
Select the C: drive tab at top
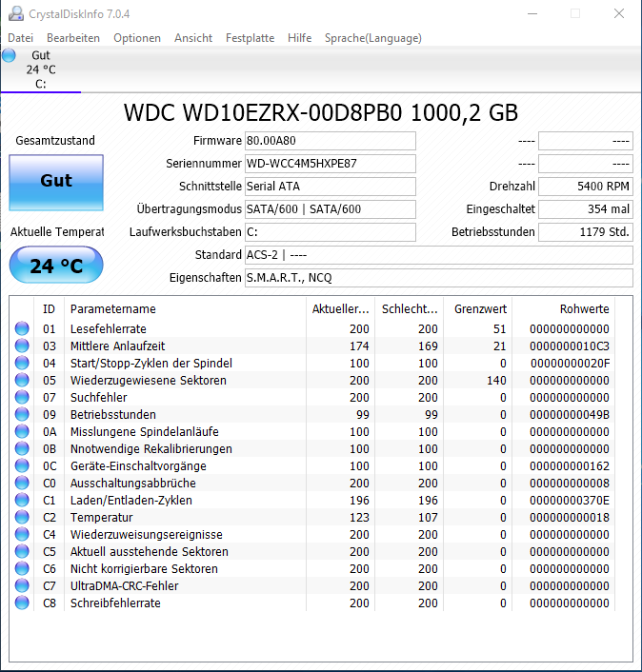41,69
